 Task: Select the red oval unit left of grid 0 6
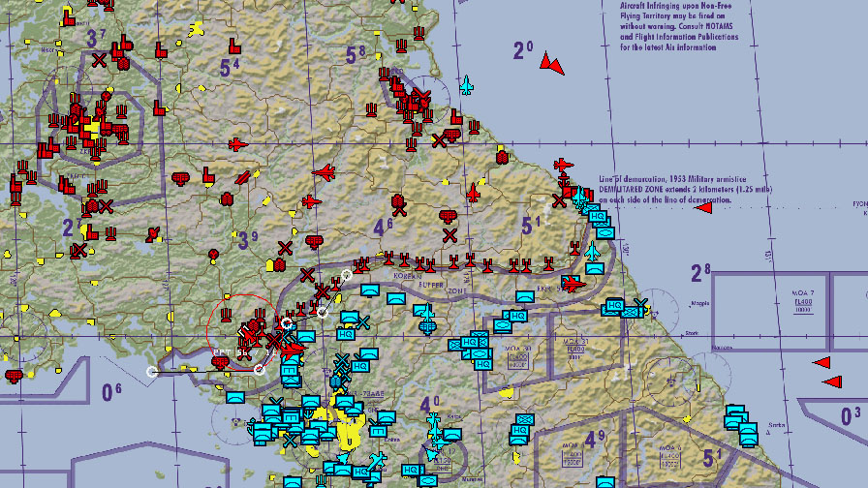[x=14, y=377]
